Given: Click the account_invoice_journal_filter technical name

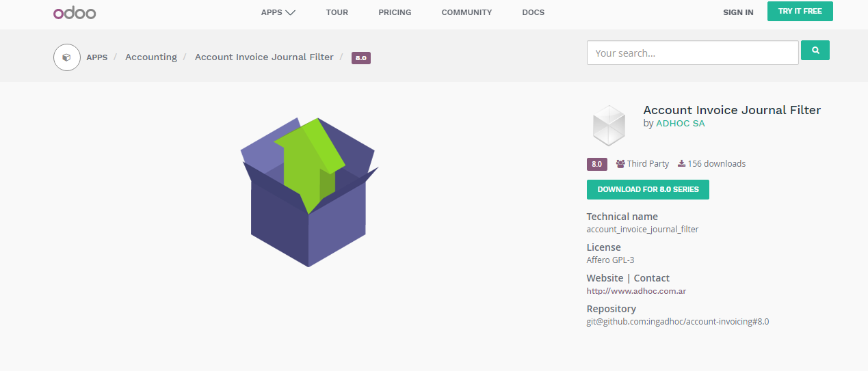Looking at the screenshot, I should (x=642, y=230).
